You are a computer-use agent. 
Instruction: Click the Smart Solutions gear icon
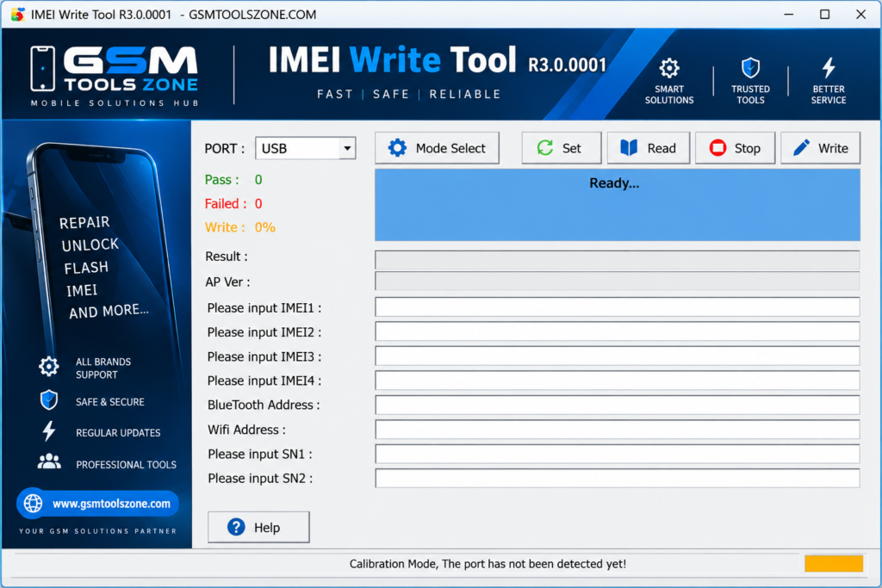pyautogui.click(x=668, y=68)
